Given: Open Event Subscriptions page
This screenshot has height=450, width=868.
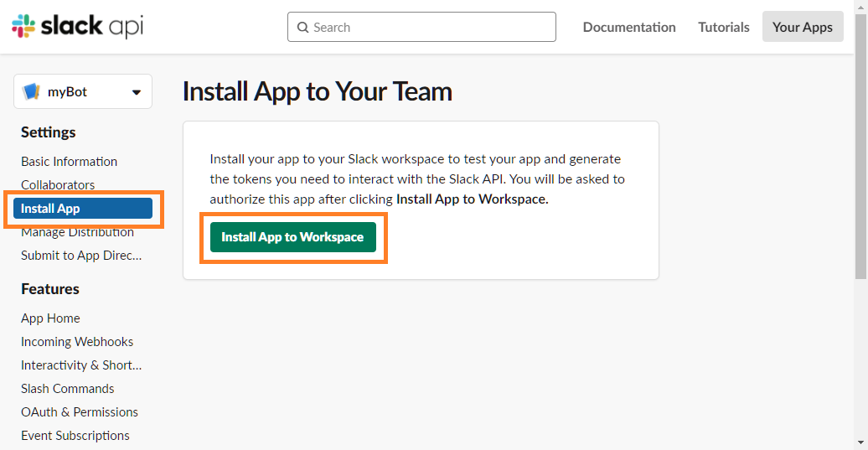Looking at the screenshot, I should point(75,436).
